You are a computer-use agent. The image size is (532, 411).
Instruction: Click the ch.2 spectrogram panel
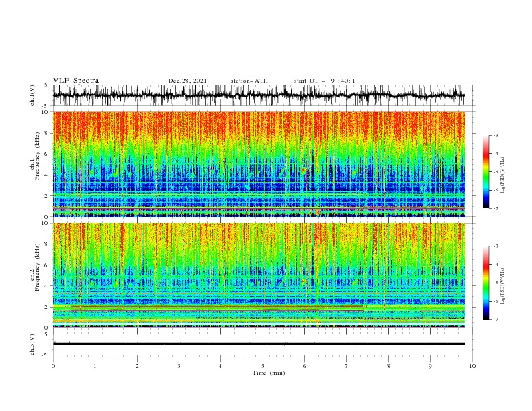259,275
